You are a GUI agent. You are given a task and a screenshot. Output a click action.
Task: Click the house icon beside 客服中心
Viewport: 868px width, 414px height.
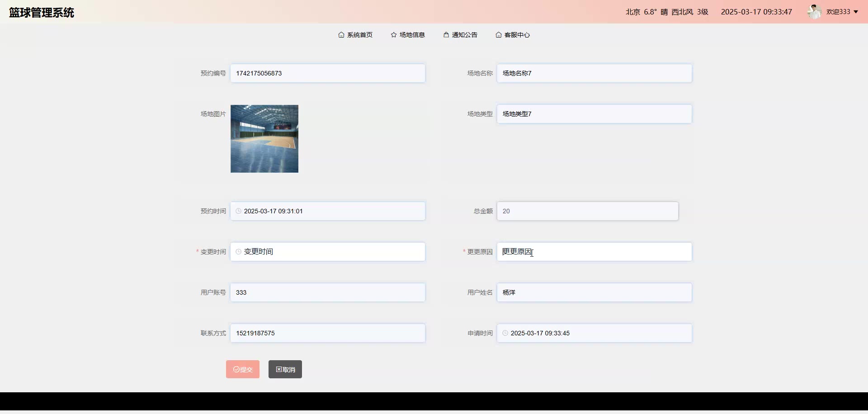point(499,35)
